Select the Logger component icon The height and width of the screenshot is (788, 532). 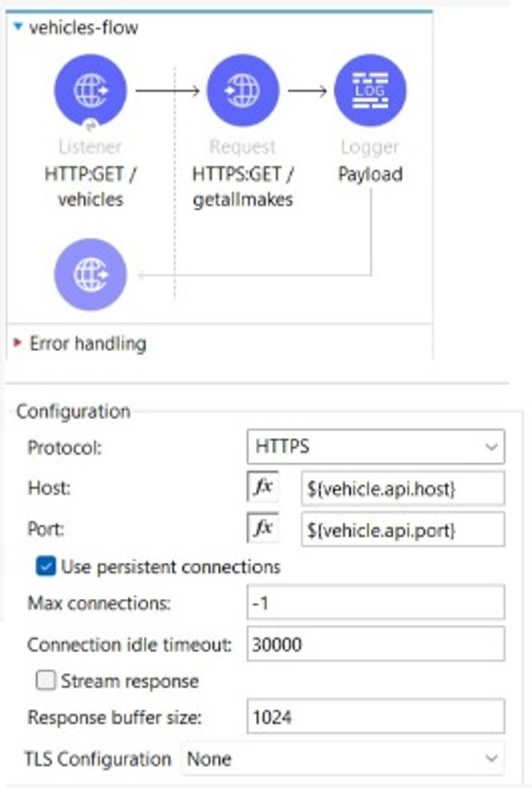point(370,91)
